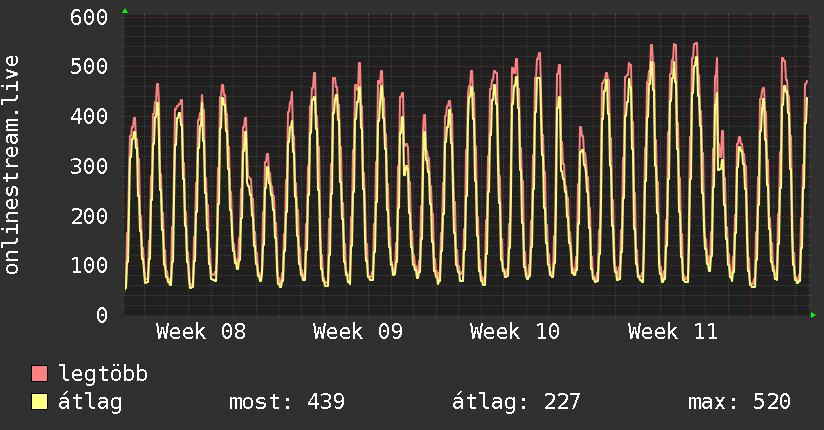This screenshot has height=430, width=824.
Task: Click the 100 value on y-axis
Action: pyautogui.click(x=90, y=265)
